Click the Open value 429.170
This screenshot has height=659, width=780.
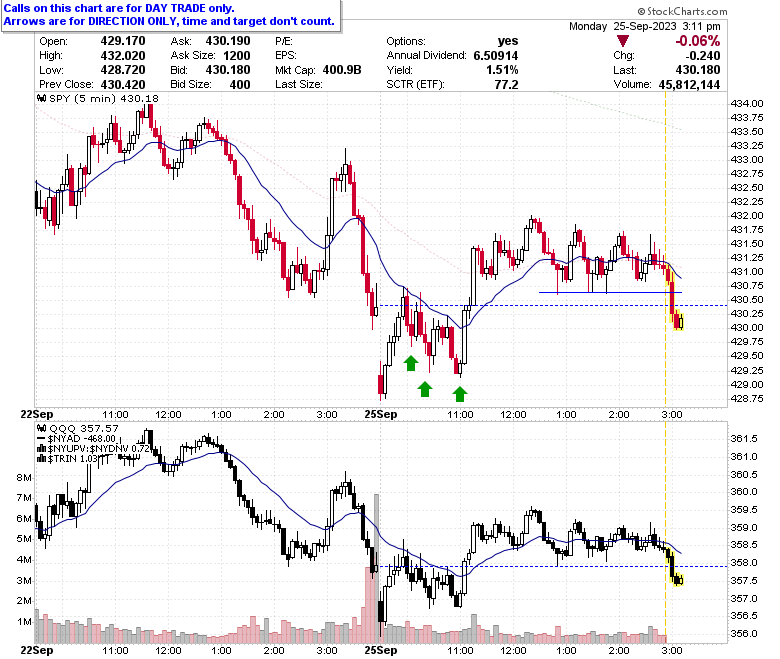pos(123,41)
